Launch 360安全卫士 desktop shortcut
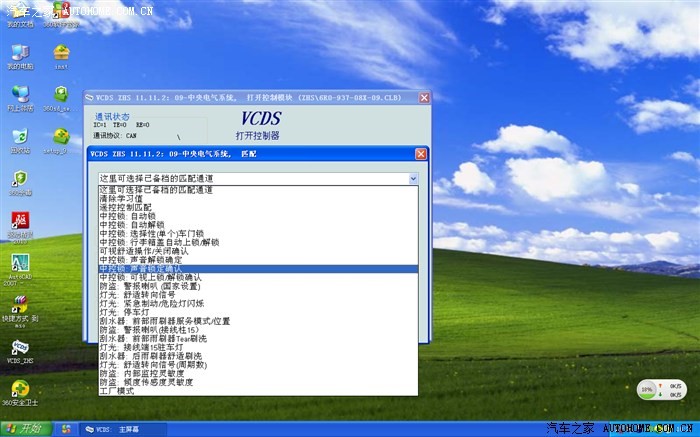The height and width of the screenshot is (437, 700). click(20, 393)
